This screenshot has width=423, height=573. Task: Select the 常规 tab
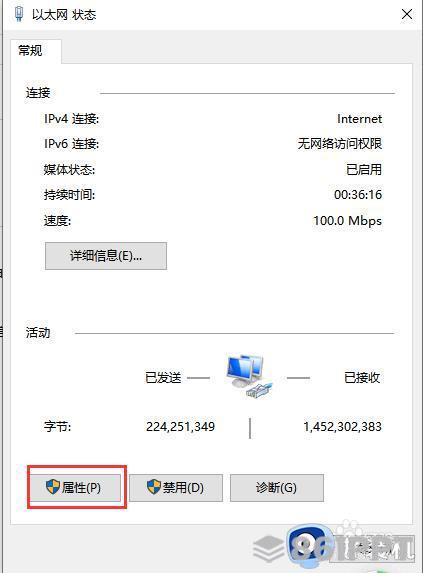point(30,50)
